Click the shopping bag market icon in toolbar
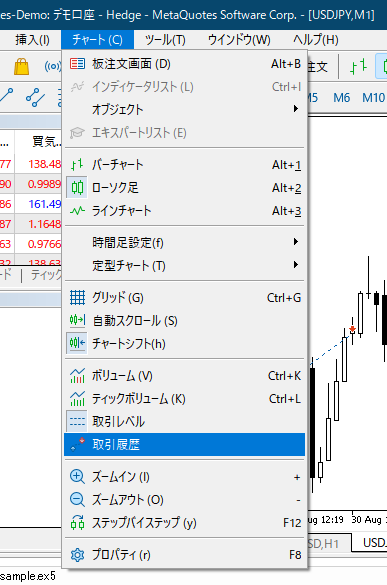Viewport: 387px width, 585px height. (22, 66)
